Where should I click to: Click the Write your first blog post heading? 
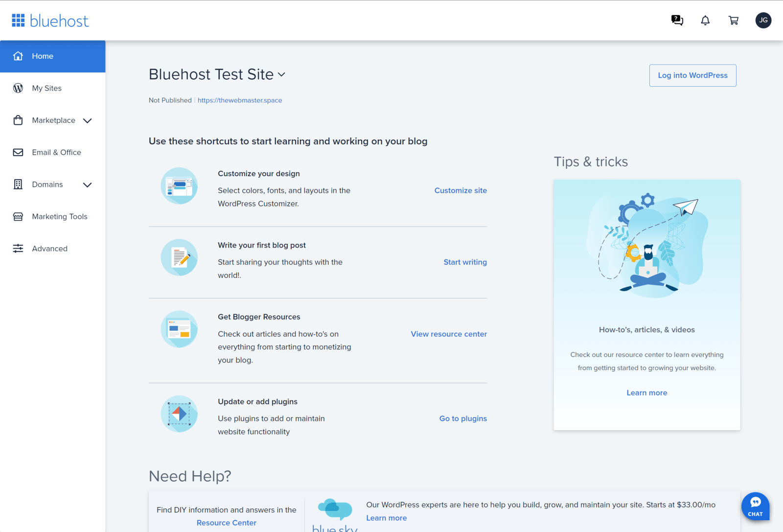pos(262,245)
